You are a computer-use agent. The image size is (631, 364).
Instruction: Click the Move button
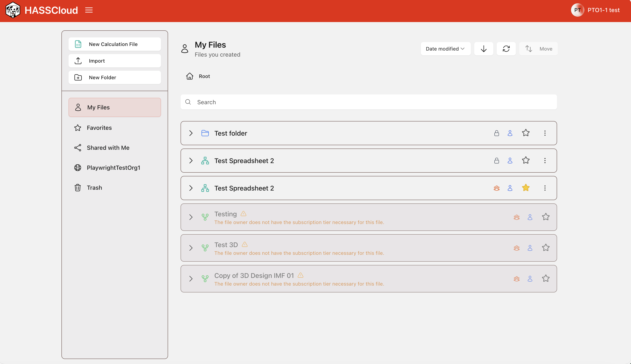pyautogui.click(x=538, y=49)
